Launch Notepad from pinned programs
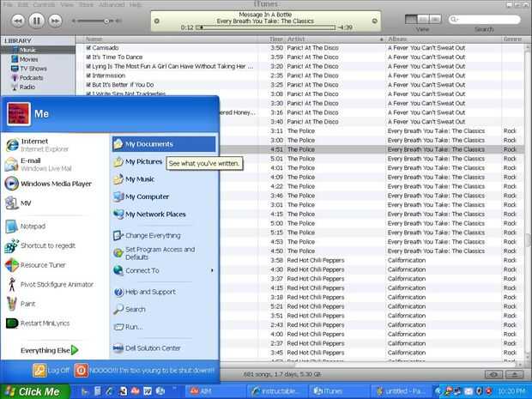 click(x=26, y=227)
